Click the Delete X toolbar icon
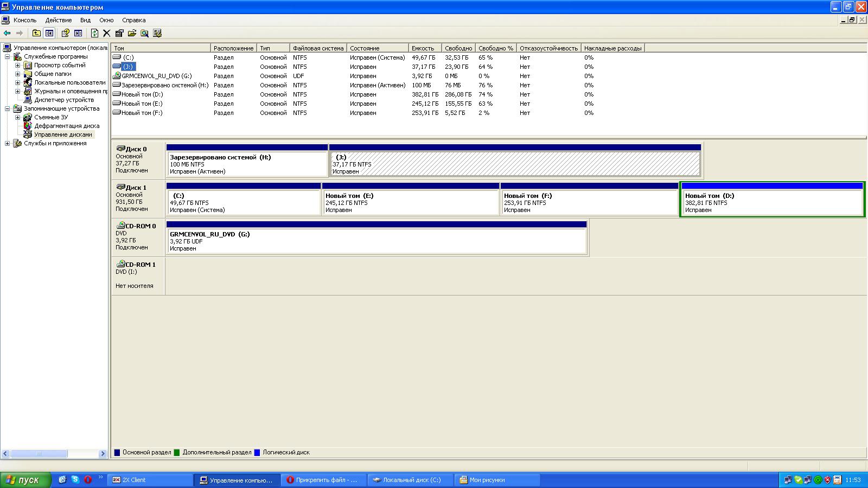This screenshot has width=868, height=488. point(107,33)
